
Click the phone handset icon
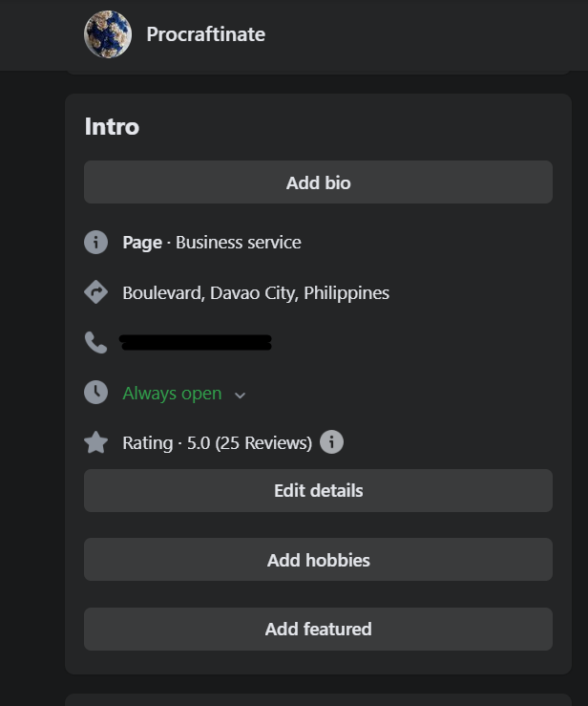[x=96, y=342]
